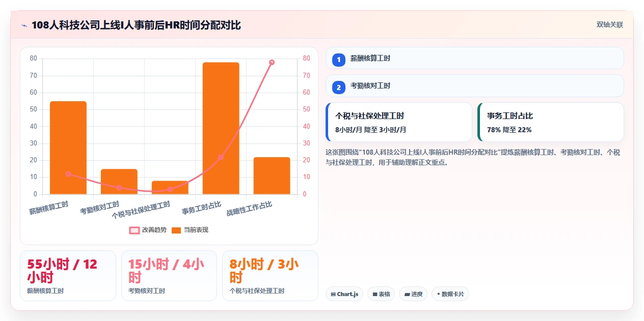Open list item 考勤核对工时
The image size is (644, 321).
pyautogui.click(x=475, y=85)
